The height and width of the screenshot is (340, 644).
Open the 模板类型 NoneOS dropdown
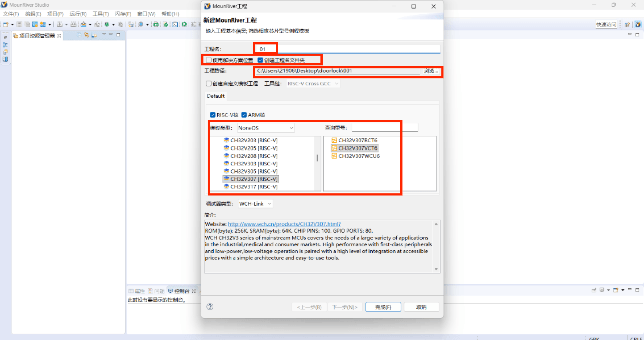(x=265, y=128)
